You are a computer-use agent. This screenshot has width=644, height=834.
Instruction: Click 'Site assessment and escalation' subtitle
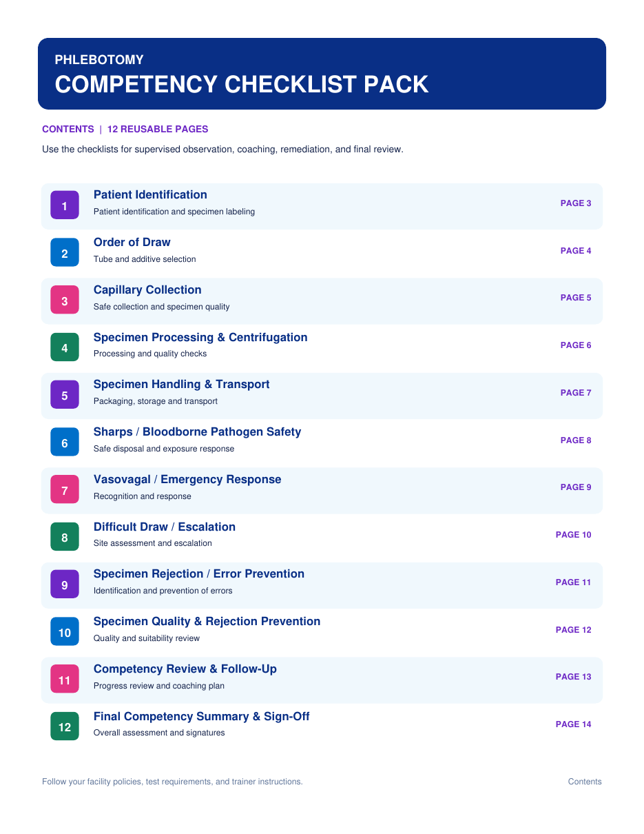click(153, 543)
